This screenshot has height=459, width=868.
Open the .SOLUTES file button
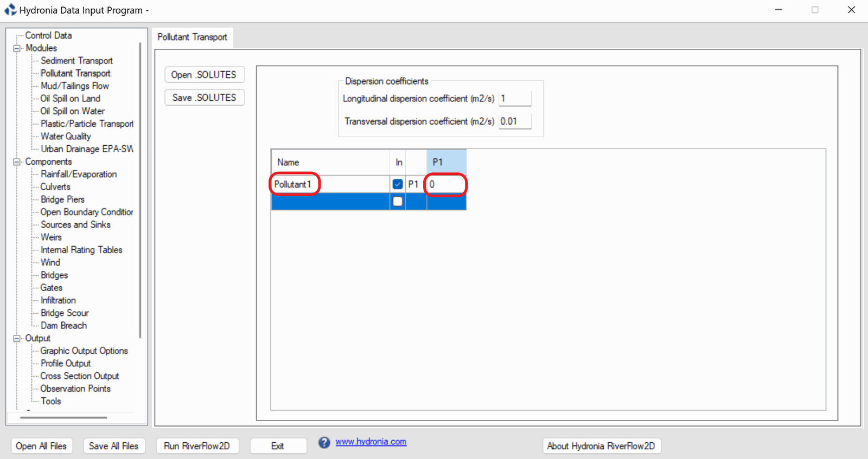(204, 75)
